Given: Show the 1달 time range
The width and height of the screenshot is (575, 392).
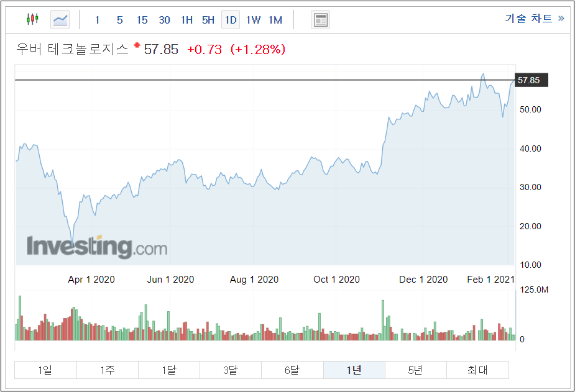Looking at the screenshot, I should pos(169,370).
